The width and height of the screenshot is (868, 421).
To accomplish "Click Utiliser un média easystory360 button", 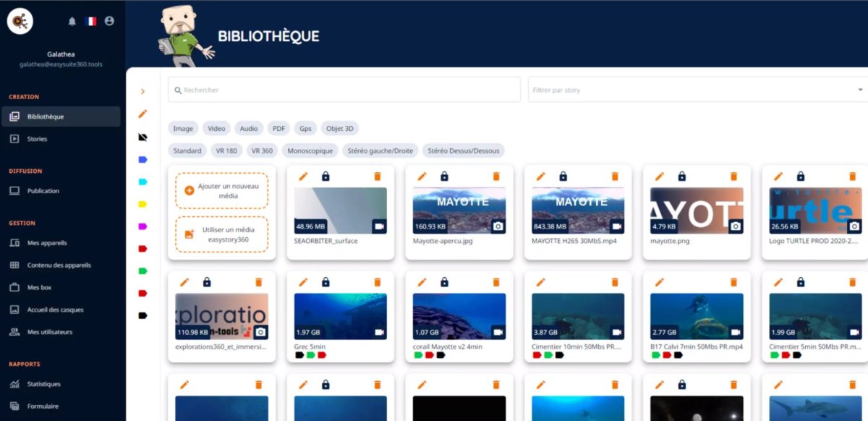I will point(221,234).
